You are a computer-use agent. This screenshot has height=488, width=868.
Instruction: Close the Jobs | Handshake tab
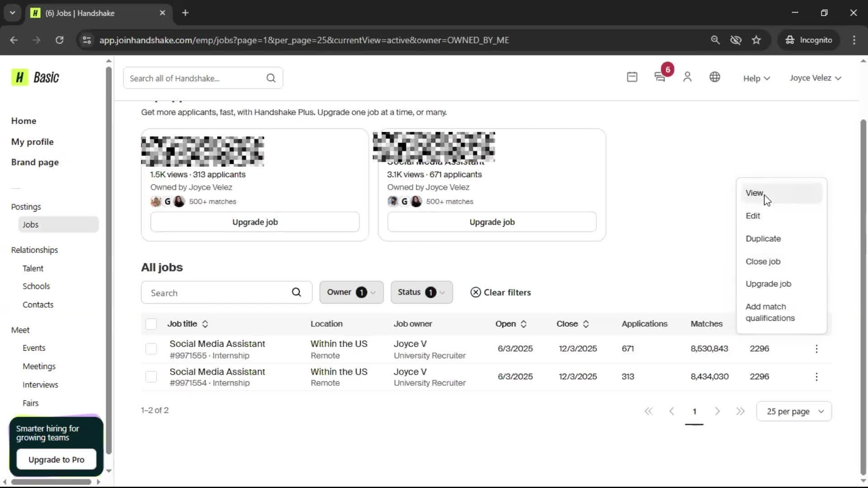(162, 13)
